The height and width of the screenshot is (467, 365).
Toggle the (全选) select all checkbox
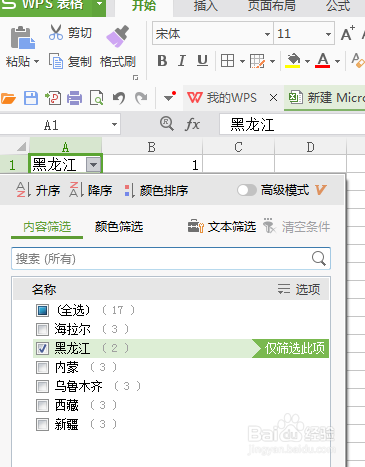(42, 310)
